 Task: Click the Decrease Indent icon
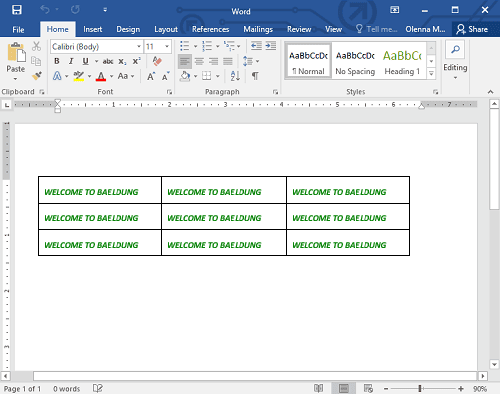256,46
